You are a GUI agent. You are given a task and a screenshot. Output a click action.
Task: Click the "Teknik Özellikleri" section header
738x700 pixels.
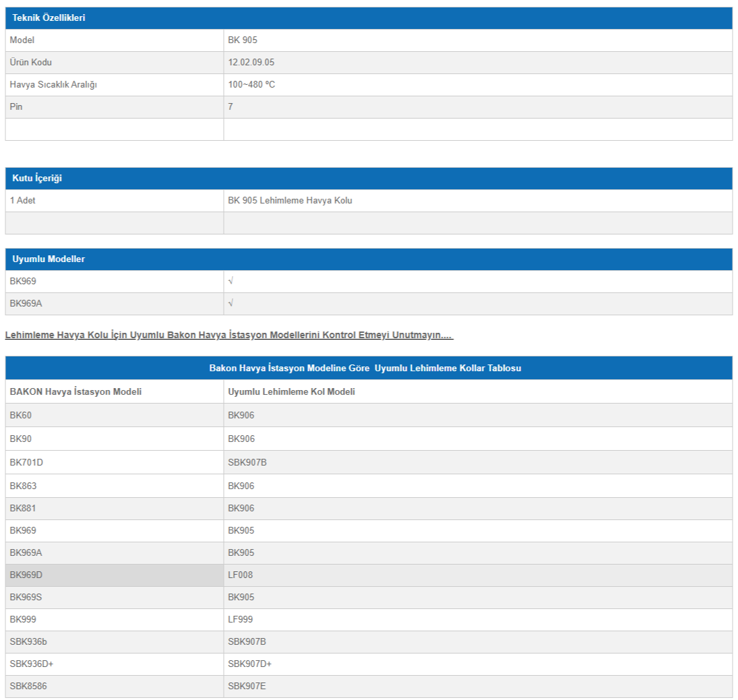pyautogui.click(x=369, y=18)
